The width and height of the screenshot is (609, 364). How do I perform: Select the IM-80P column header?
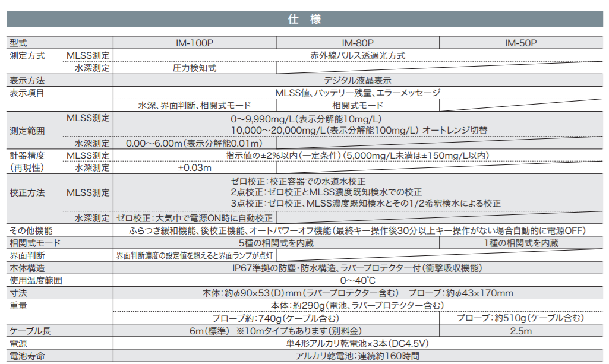coord(357,43)
